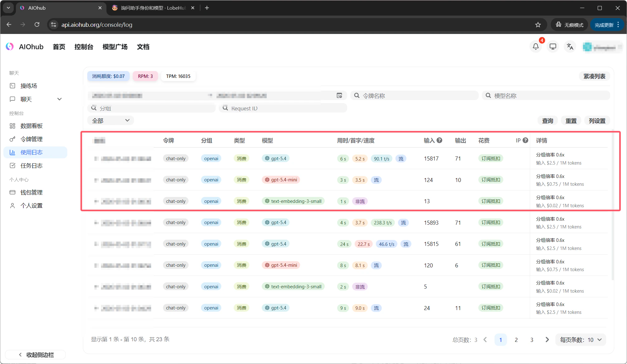This screenshot has width=627, height=364.
Task: Click the 46.6 t/s speed tag
Action: pos(386,244)
